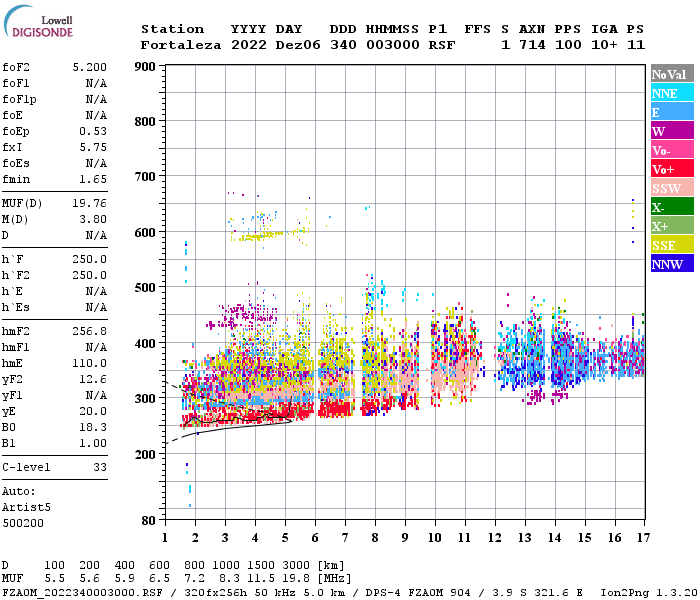This screenshot has width=700, height=600.
Task: Select the X+ light green legend swatch
Action: pos(672,226)
